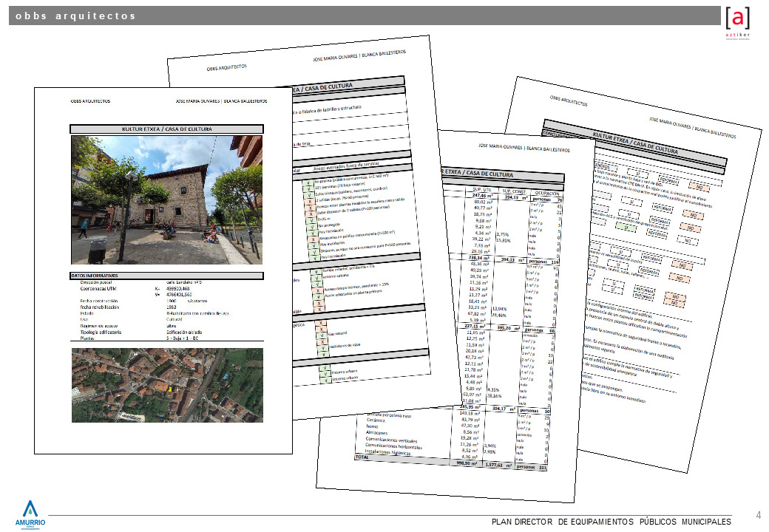Click the Comunicaciones verticales row
The image size is (769, 532).
click(391, 438)
